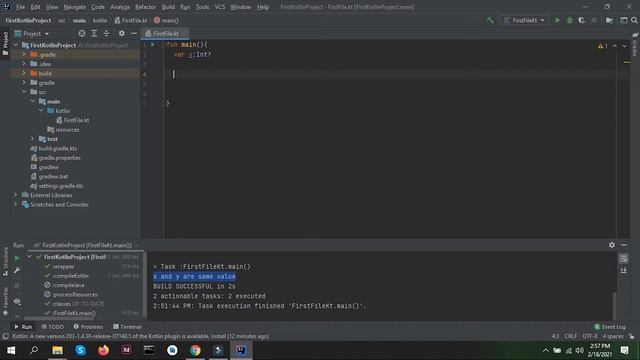Open the TODO tool window tab

click(x=53, y=327)
